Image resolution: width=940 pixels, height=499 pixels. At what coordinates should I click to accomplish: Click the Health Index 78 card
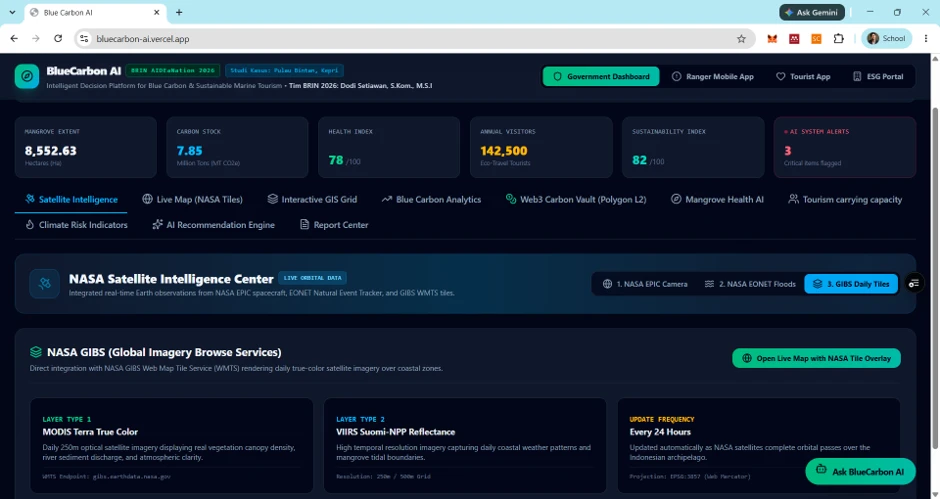(389, 147)
